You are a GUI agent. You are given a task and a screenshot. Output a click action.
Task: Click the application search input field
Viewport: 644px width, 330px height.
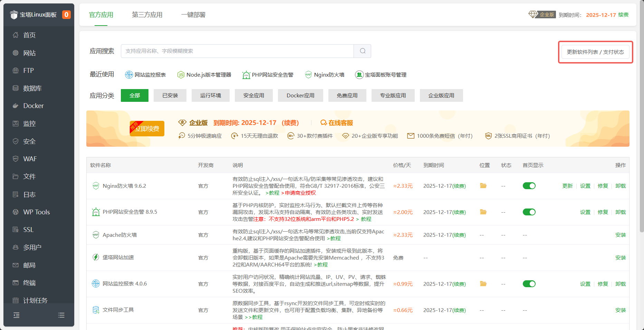pyautogui.click(x=237, y=51)
